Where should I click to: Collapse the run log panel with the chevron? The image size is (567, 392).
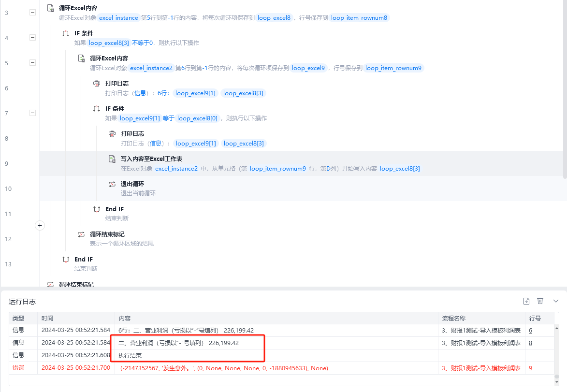pyautogui.click(x=556, y=301)
